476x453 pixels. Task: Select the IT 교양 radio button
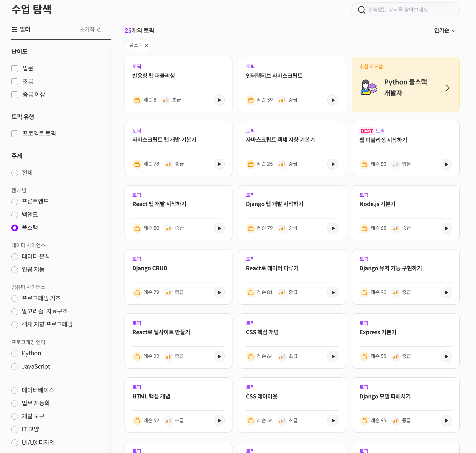click(15, 429)
